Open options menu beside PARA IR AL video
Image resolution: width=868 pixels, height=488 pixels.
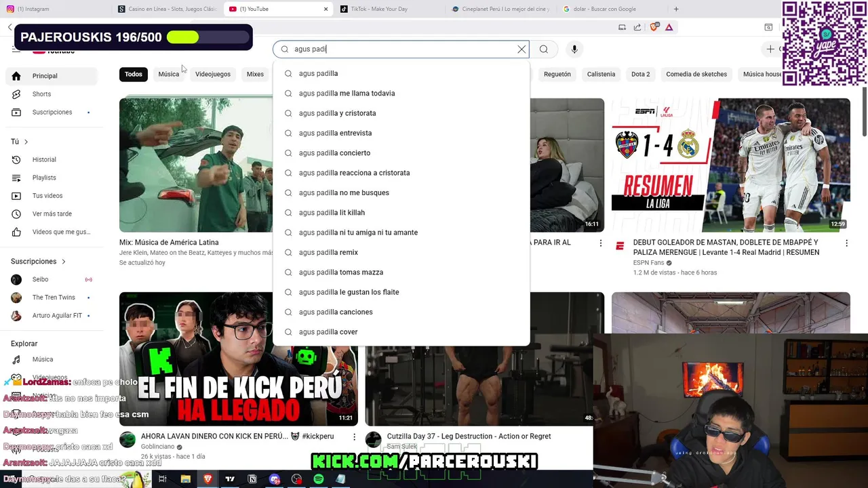600,243
